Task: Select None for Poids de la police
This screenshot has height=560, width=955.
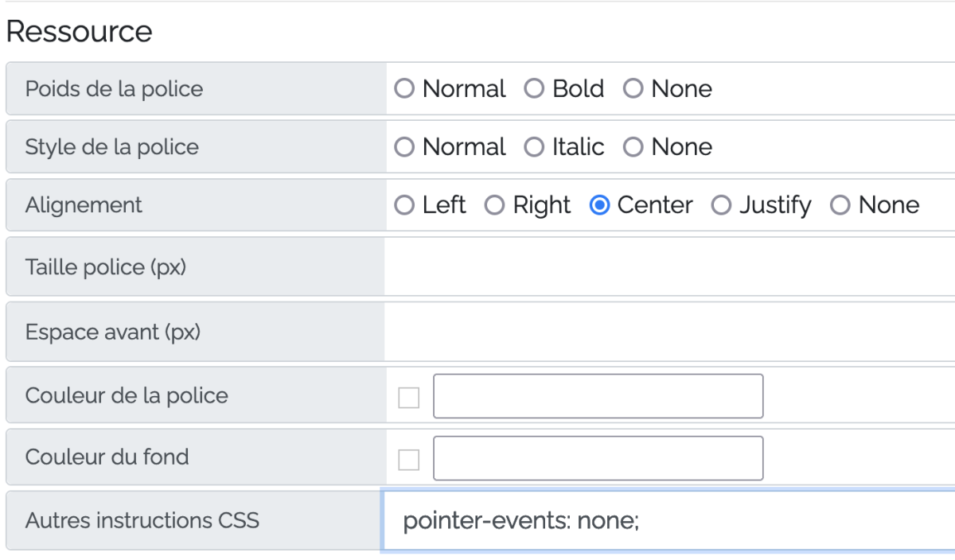Action: point(633,88)
